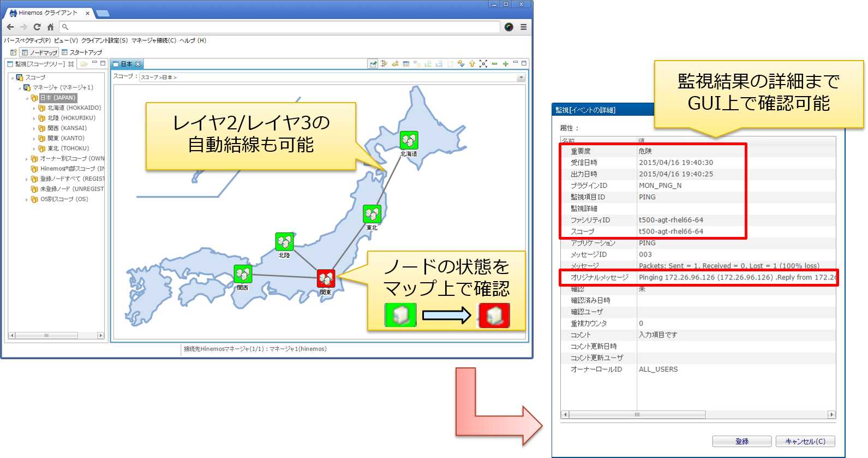This screenshot has width=868, height=458.
Task: Close the Hinemos クライアント browser tab
Action: pos(87,13)
